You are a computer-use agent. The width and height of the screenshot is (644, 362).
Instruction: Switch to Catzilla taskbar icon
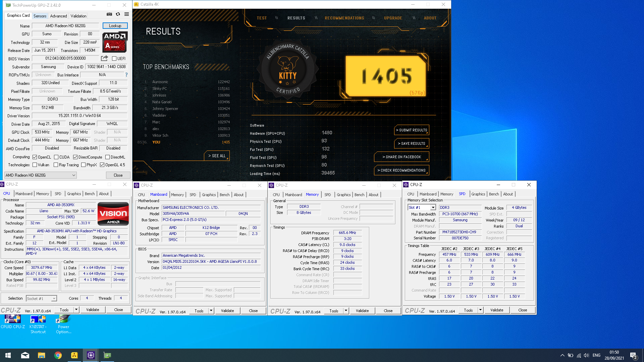(x=74, y=355)
